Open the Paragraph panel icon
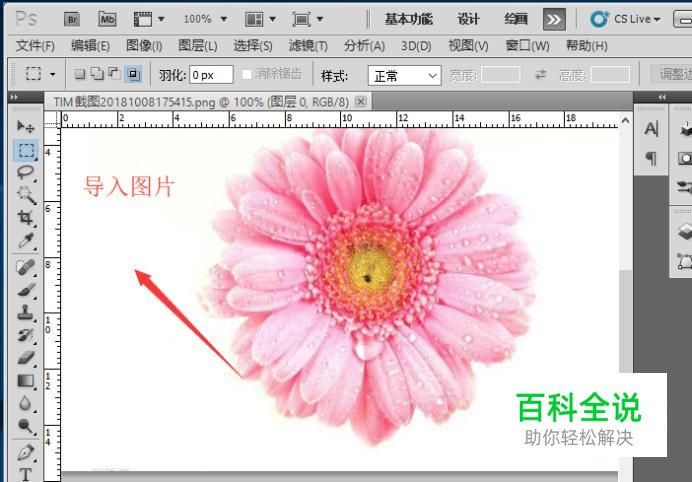This screenshot has width=692, height=482. (x=651, y=158)
